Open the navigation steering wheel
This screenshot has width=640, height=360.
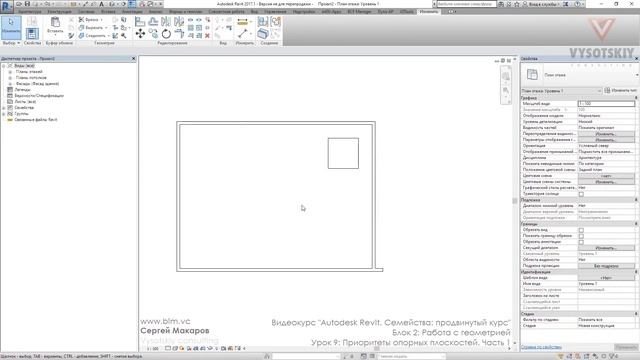(x=506, y=76)
